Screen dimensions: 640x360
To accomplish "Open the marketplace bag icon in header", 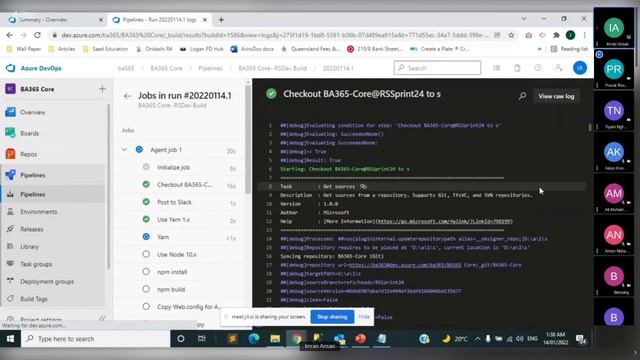I will (x=517, y=68).
